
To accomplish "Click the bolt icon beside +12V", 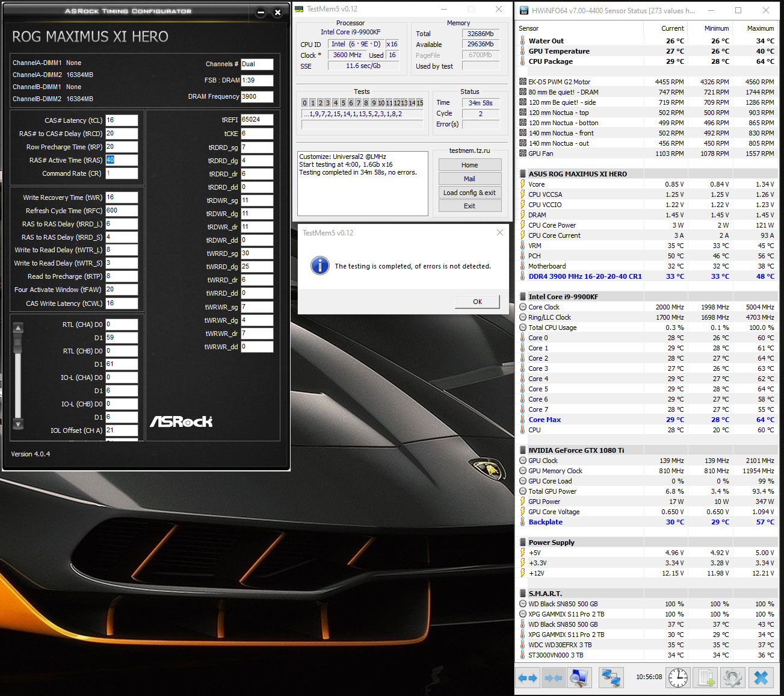I will click(523, 573).
